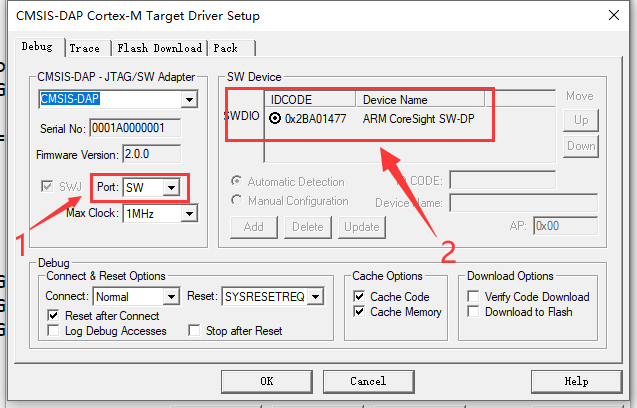Screen dimensions: 637x408
Task: Toggle Cache Memory checkbox
Action: (x=359, y=311)
